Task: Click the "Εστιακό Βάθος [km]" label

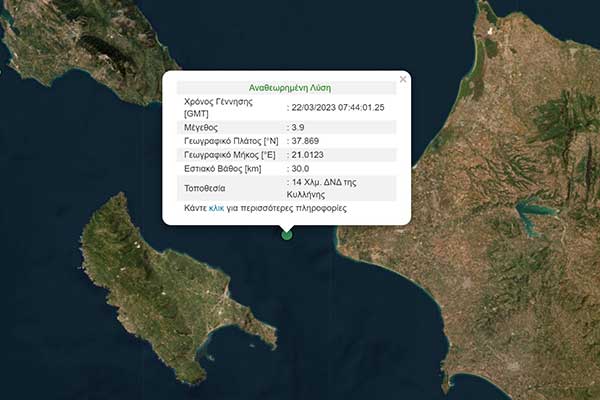Action: point(223,172)
